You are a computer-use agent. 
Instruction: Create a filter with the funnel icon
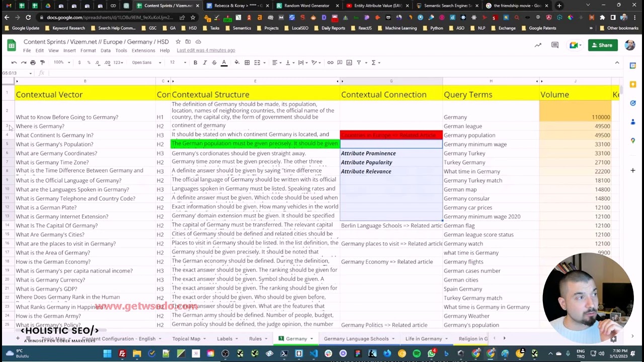pos(359,62)
